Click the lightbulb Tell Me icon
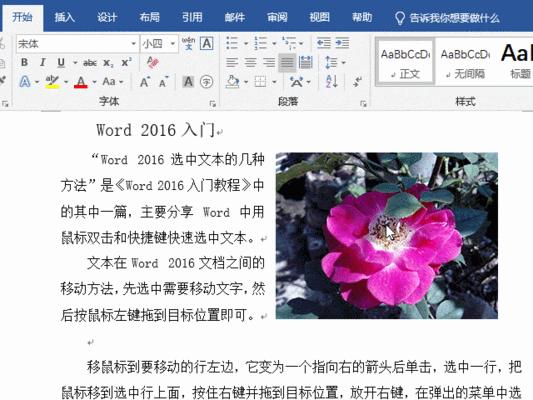 400,18
